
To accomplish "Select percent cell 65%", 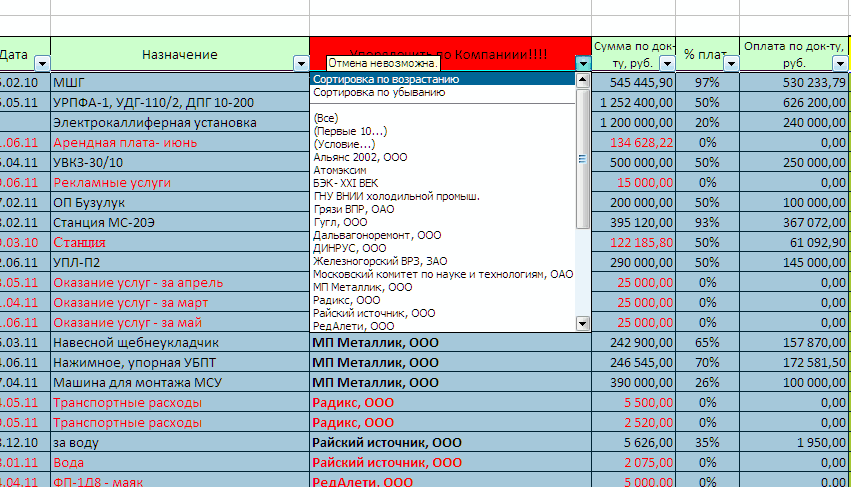I will [x=707, y=343].
